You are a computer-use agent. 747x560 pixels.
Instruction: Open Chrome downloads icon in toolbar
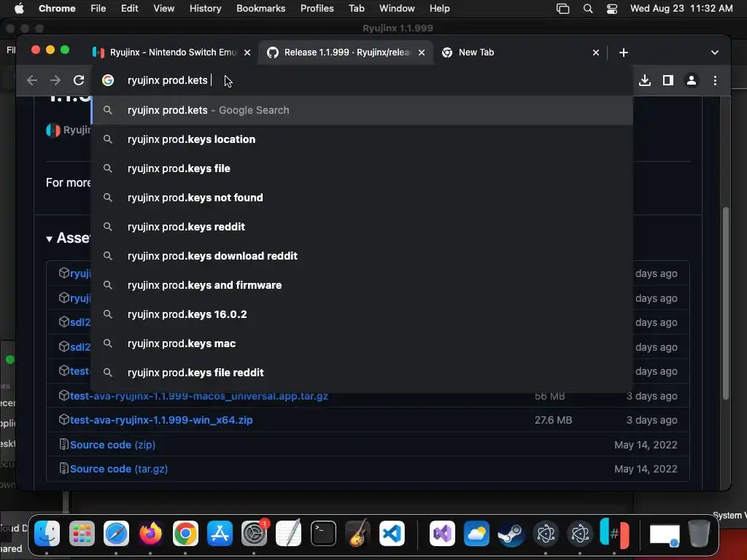point(645,80)
